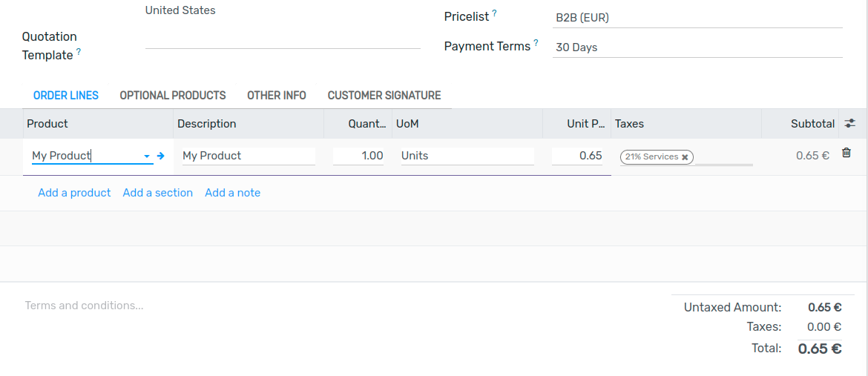Delete the My Product order line

point(846,153)
